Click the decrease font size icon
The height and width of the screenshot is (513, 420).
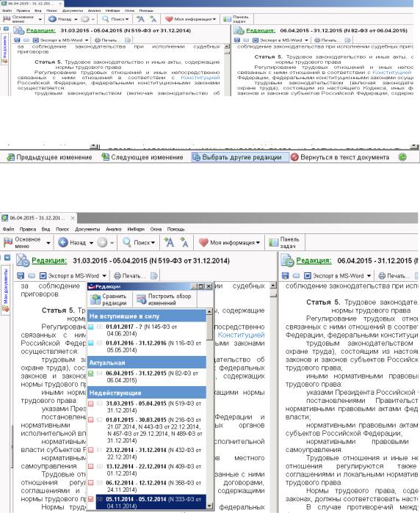[x=184, y=242]
